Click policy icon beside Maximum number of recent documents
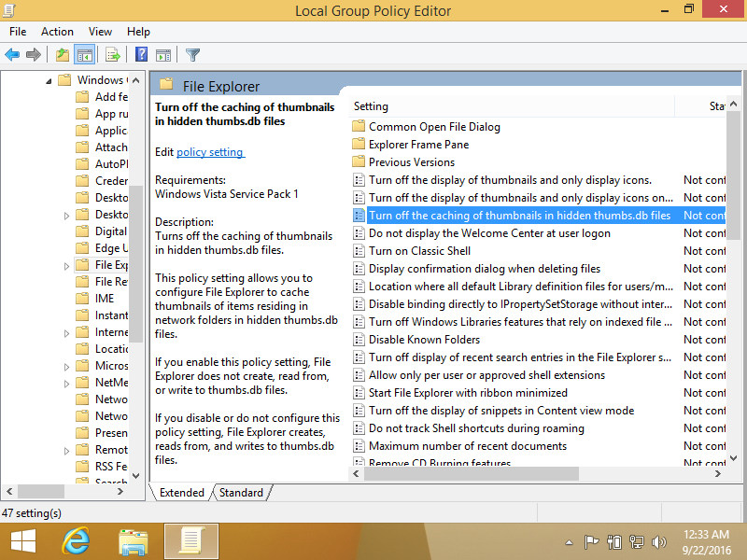 pyautogui.click(x=359, y=446)
